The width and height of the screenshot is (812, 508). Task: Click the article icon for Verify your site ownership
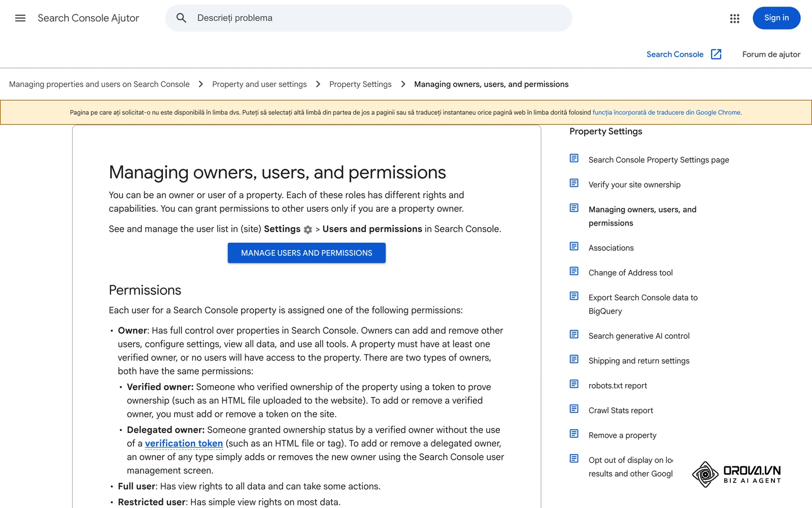point(574,183)
